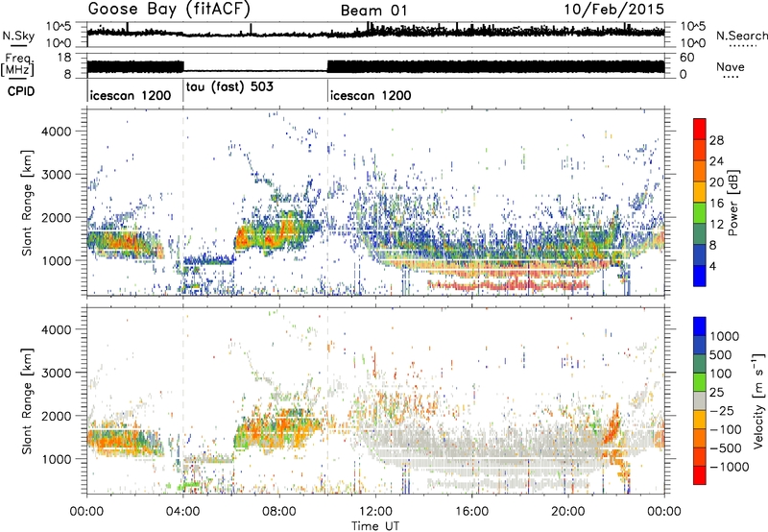Click the '-1000' tick on Velocity colorbar
The image size is (768, 532).
tap(730, 467)
